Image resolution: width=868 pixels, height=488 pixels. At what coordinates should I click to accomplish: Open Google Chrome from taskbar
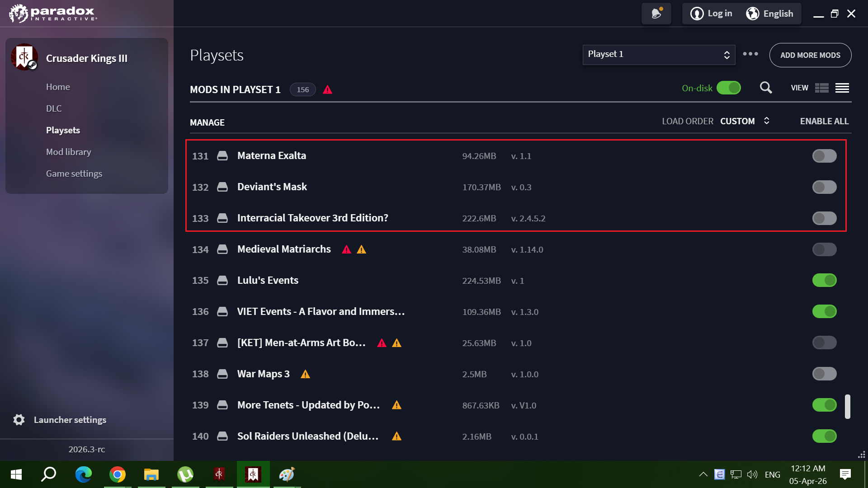[118, 474]
